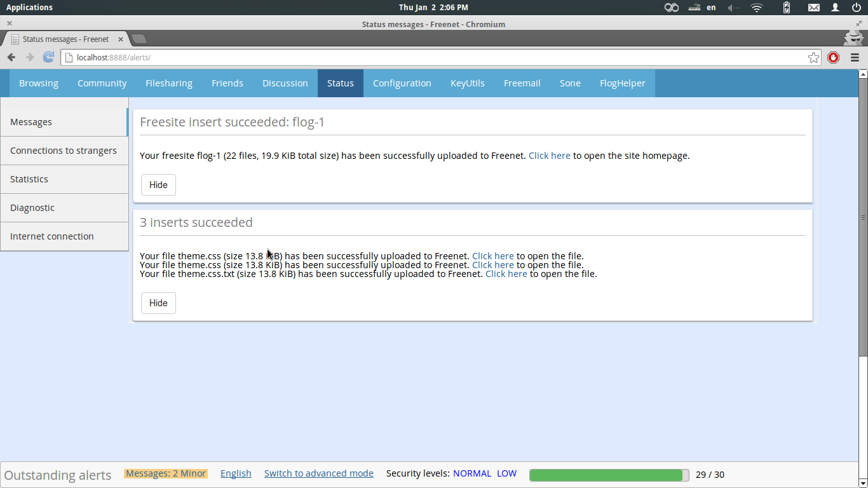Open first theme.css Click here link

click(x=493, y=256)
